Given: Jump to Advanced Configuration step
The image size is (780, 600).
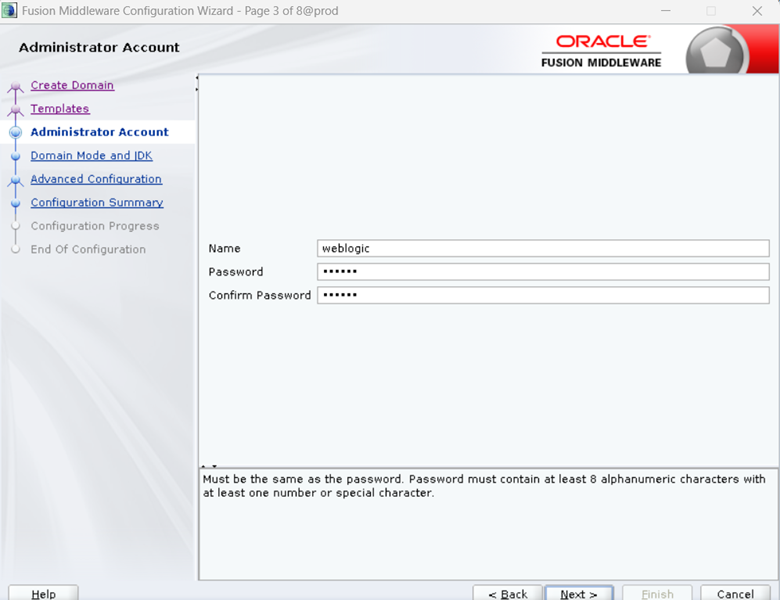Looking at the screenshot, I should coord(96,179).
